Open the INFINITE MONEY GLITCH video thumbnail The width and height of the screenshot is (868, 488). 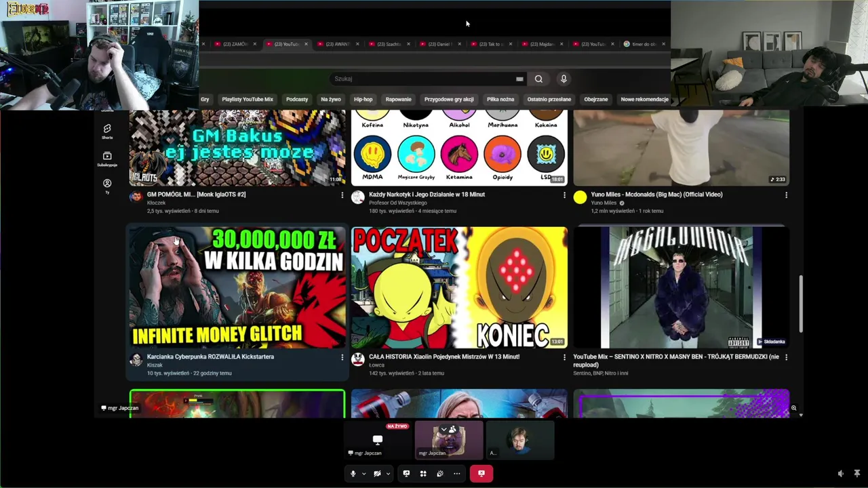[237, 287]
